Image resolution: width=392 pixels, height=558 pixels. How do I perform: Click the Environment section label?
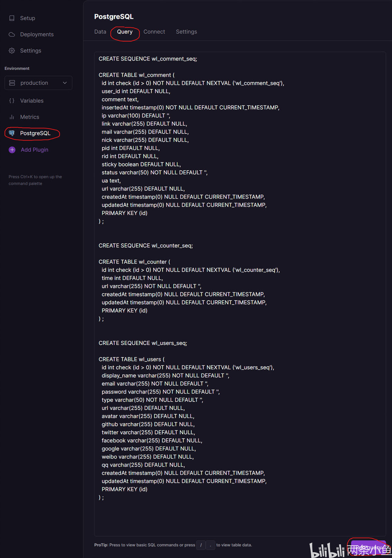click(x=17, y=68)
